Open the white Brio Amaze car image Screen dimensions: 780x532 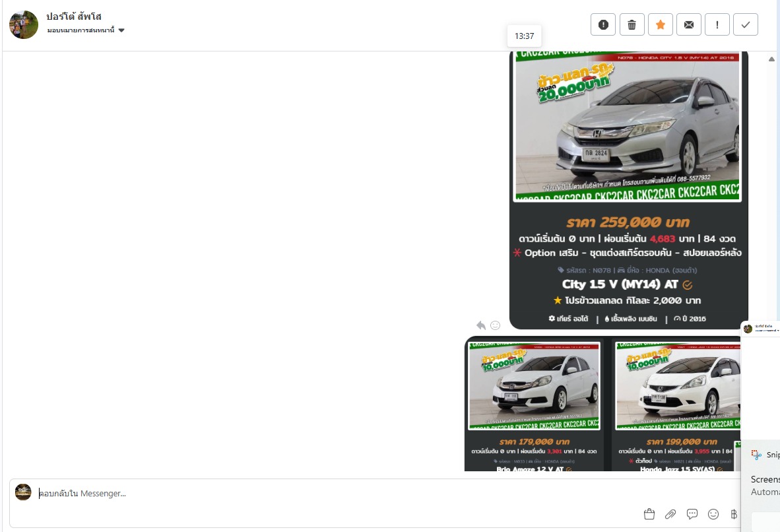(x=535, y=386)
